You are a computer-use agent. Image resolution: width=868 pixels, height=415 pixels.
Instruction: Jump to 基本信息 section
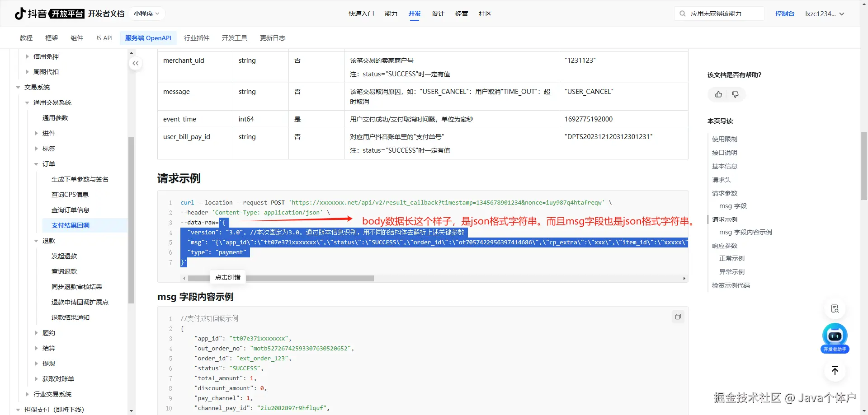click(x=725, y=166)
